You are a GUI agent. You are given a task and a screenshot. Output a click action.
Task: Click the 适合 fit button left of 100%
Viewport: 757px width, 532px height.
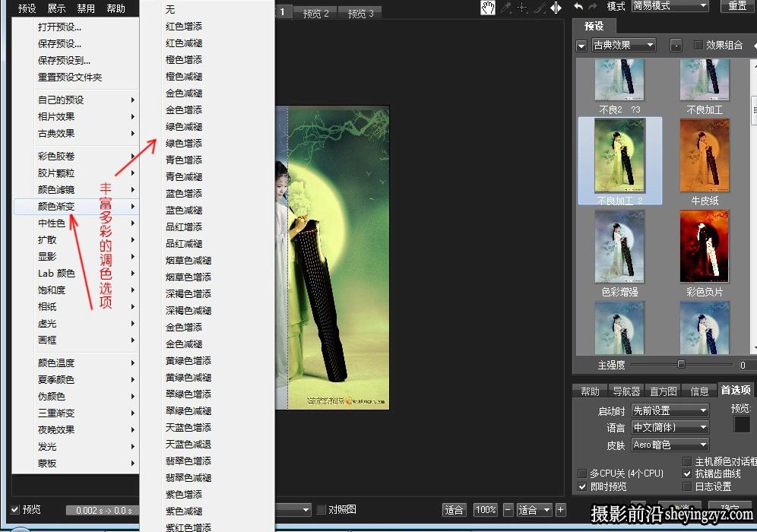(x=454, y=510)
